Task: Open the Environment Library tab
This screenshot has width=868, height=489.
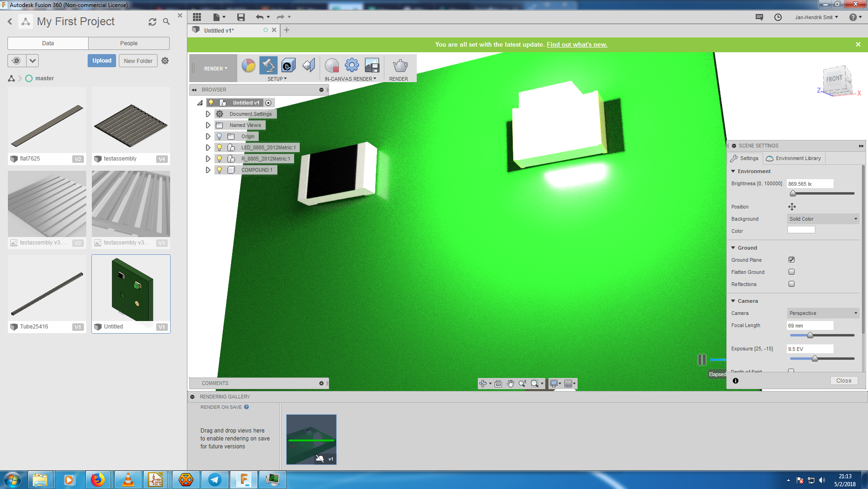Action: pyautogui.click(x=794, y=158)
